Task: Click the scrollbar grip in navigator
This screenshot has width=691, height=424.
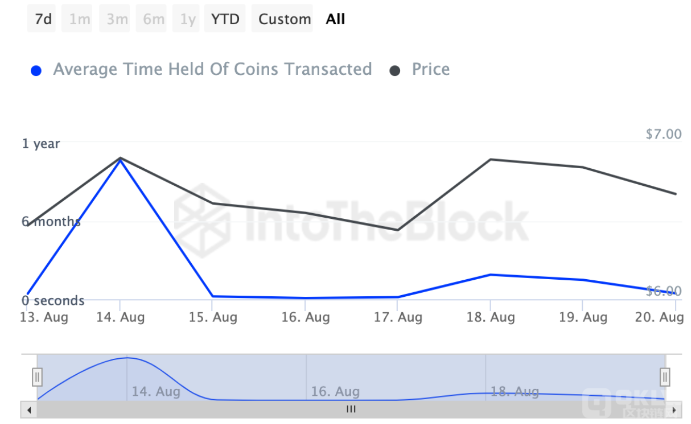Action: [x=351, y=409]
